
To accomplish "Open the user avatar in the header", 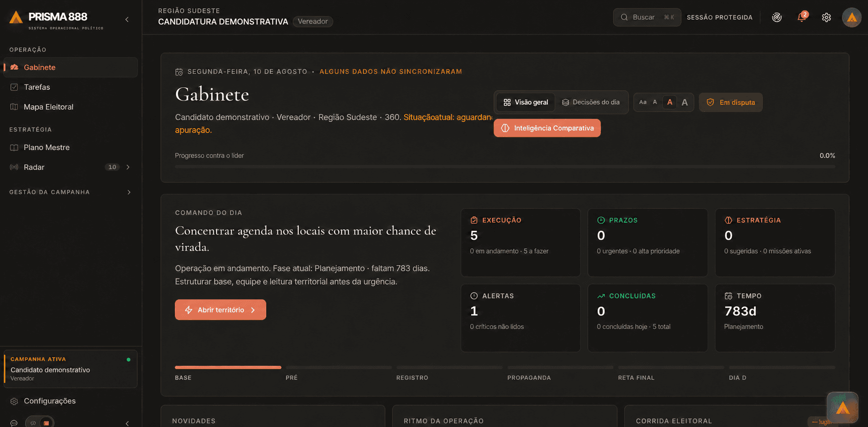I will click(851, 17).
